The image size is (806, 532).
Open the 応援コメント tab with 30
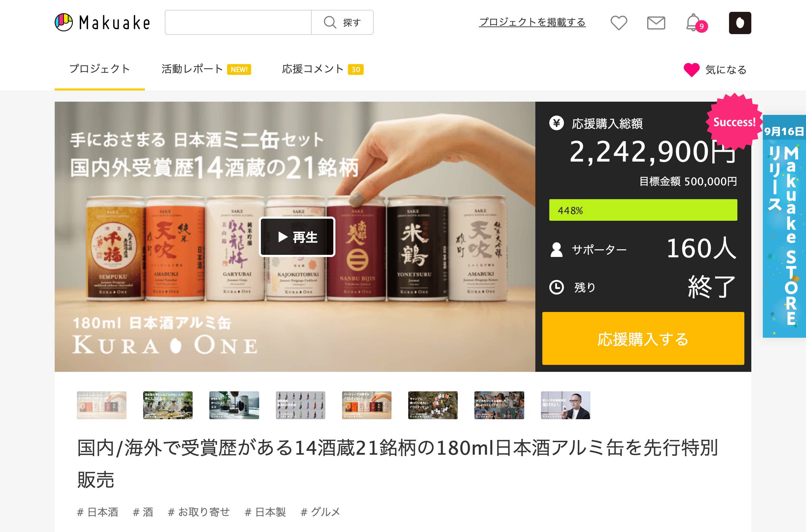point(323,69)
